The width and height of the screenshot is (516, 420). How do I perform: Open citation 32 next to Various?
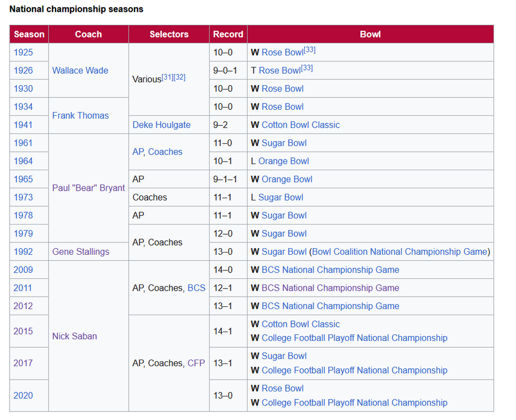click(179, 77)
